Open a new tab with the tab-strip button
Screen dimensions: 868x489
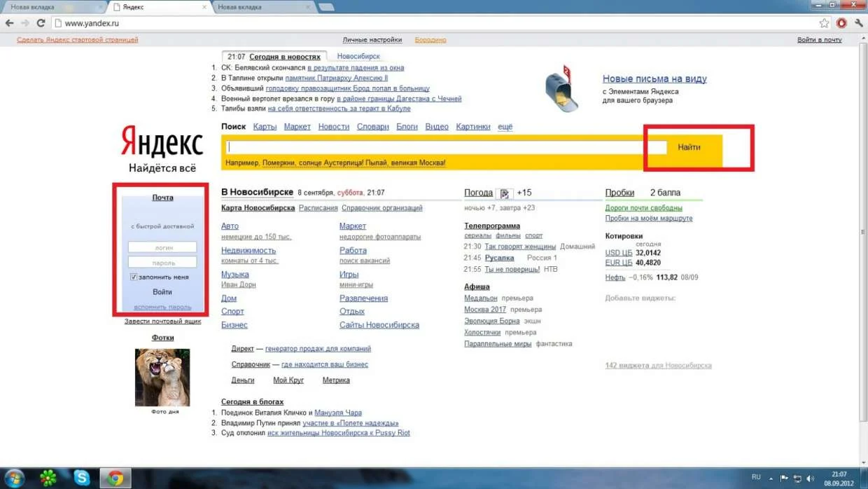tap(325, 7)
